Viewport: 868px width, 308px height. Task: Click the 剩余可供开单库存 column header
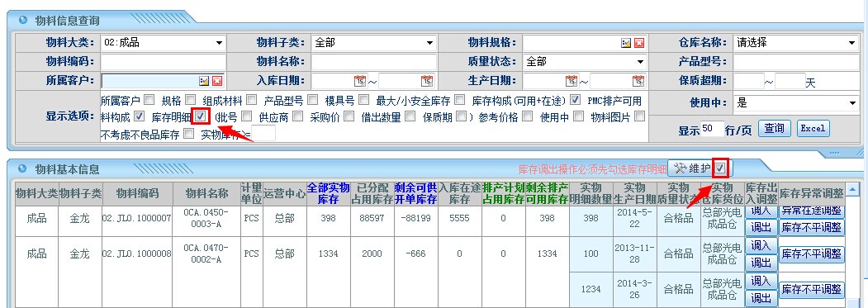click(415, 193)
